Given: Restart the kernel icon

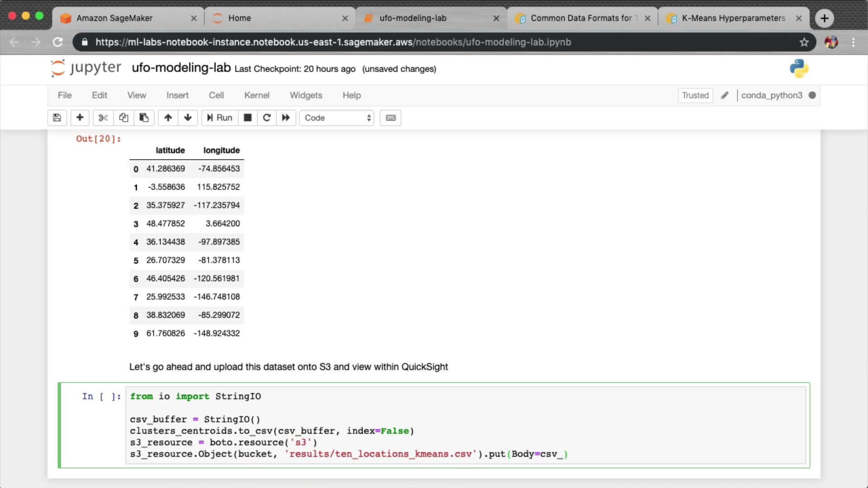Looking at the screenshot, I should pos(267,118).
